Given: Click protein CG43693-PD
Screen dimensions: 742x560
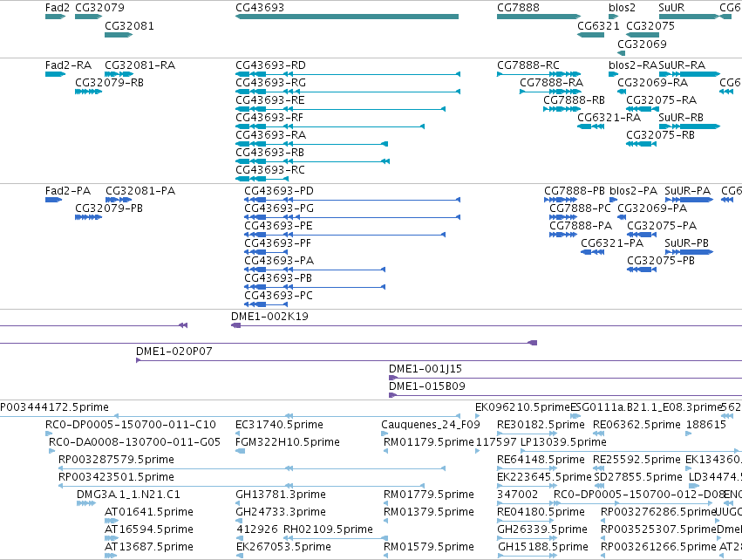Looking at the screenshot, I should pyautogui.click(x=352, y=200).
